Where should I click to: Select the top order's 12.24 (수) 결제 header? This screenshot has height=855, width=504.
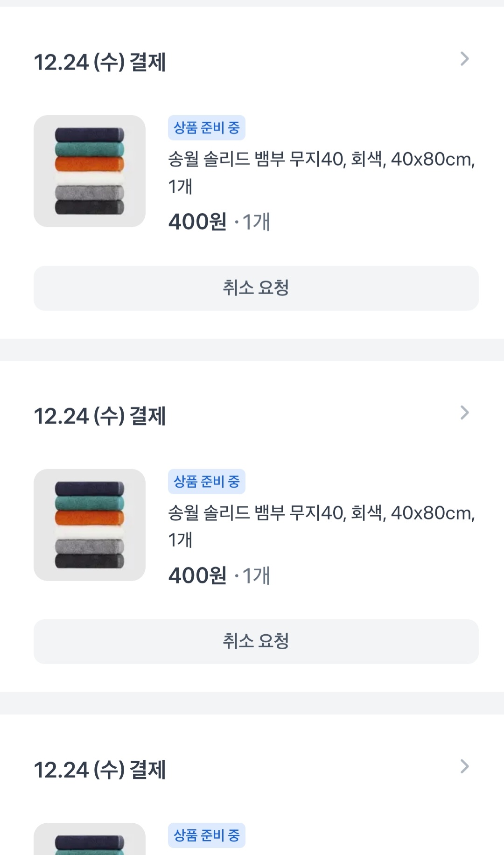point(100,63)
